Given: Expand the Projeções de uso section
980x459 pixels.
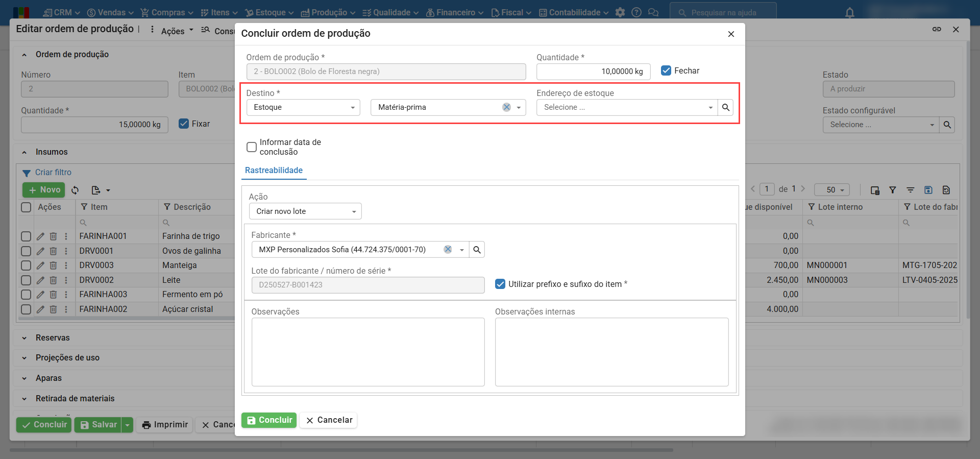Looking at the screenshot, I should (67, 358).
